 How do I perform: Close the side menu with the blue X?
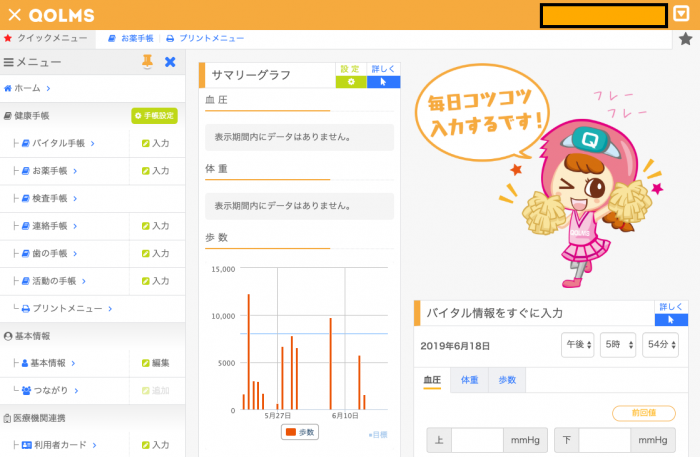170,62
